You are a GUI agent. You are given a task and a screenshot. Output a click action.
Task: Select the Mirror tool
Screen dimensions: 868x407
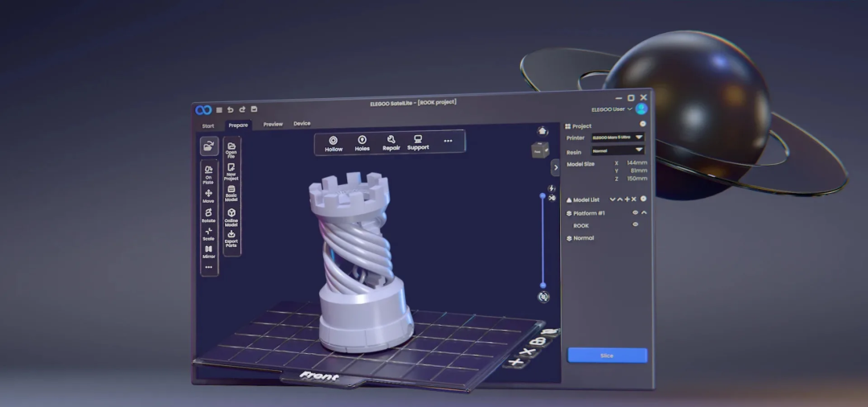(x=209, y=252)
